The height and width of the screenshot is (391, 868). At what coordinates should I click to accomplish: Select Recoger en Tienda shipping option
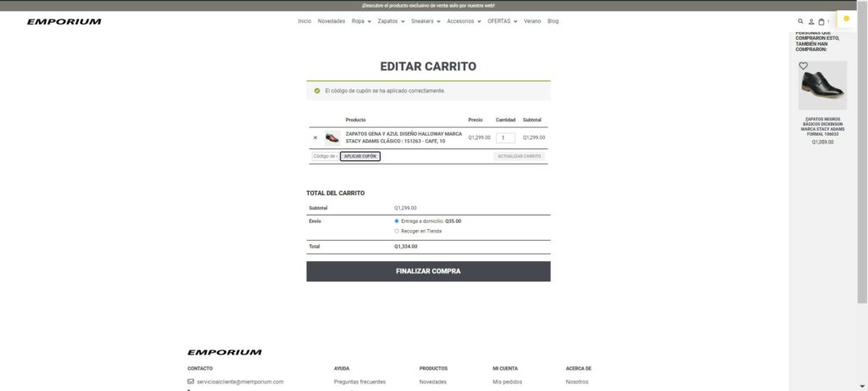point(397,231)
